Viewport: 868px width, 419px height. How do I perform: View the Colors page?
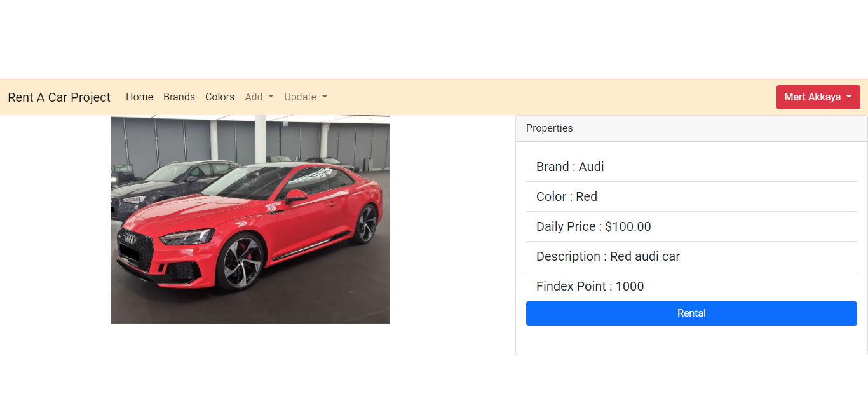[219, 97]
